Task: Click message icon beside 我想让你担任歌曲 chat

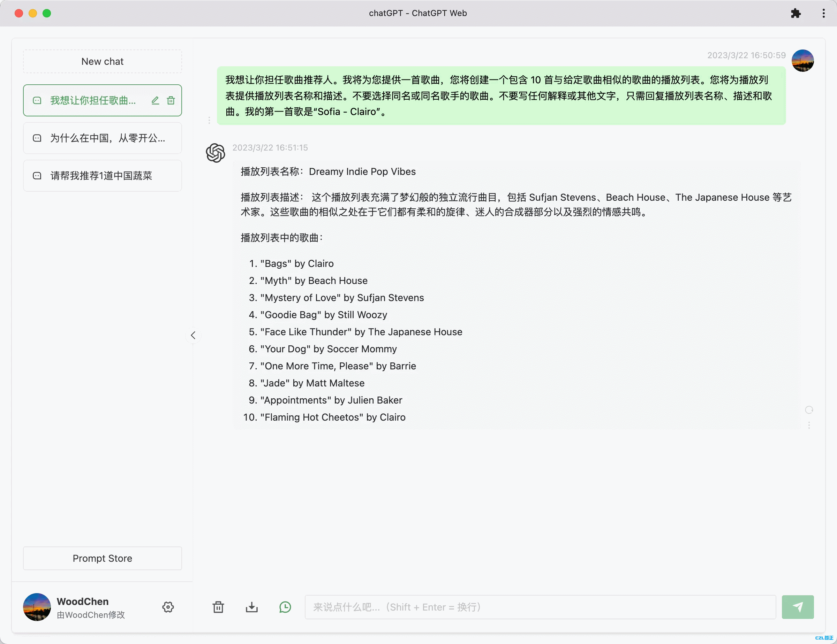Action: pyautogui.click(x=37, y=100)
